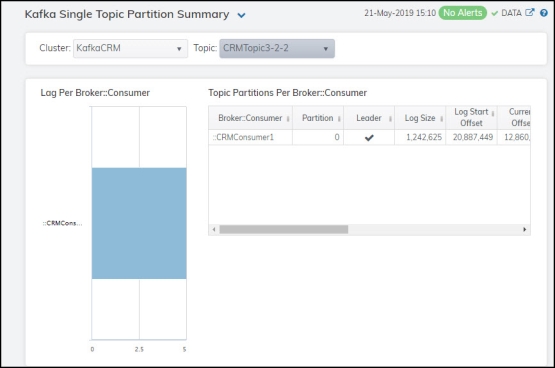
Task: Open the Topic CRMTopic3-2-2 dropdown
Action: 277,48
